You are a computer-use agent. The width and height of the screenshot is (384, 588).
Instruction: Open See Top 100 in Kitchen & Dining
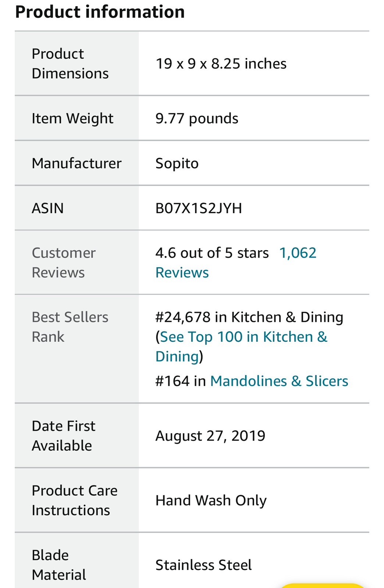243,337
